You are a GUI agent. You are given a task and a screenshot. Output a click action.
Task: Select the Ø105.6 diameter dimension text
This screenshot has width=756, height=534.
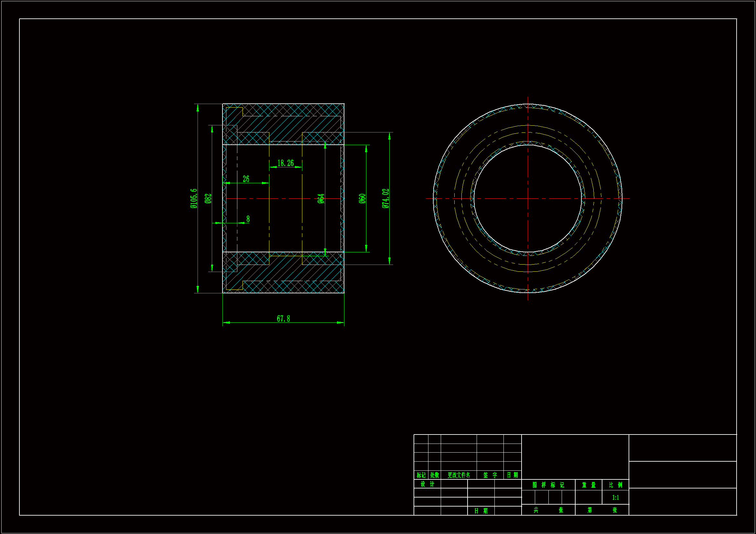pyautogui.click(x=194, y=198)
